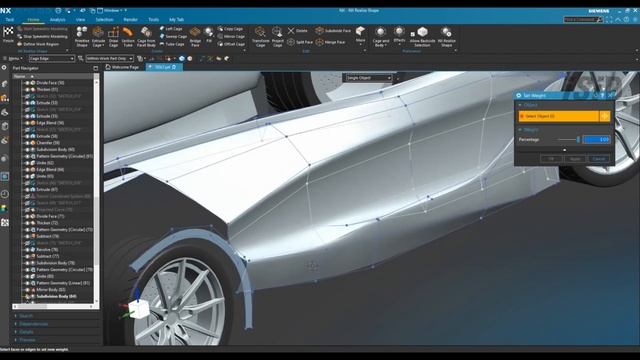
Task: Select the Project Cage tool
Action: point(278,36)
